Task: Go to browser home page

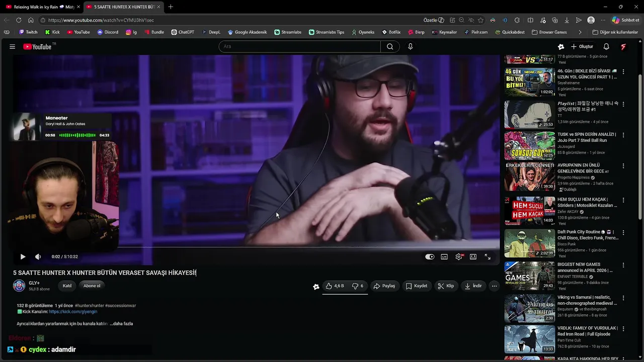Action: (31, 20)
